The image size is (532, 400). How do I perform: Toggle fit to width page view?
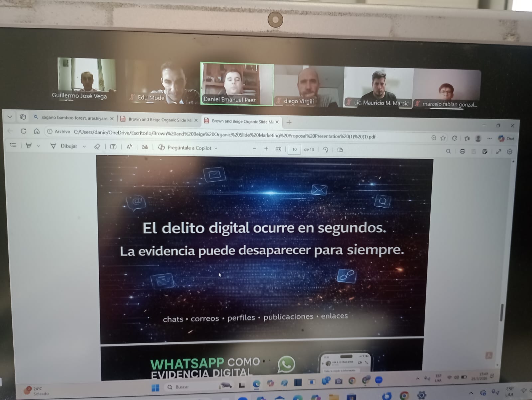click(x=278, y=149)
